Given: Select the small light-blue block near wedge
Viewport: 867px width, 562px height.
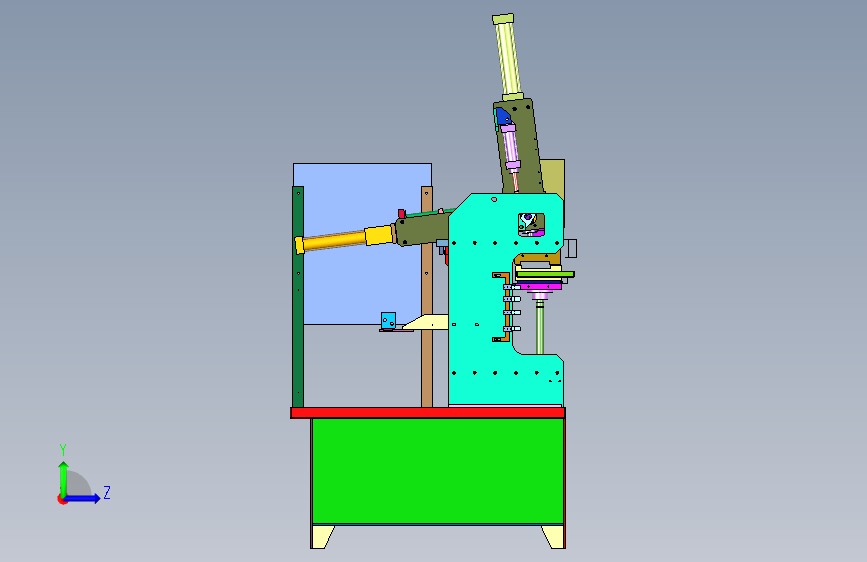Looking at the screenshot, I should tap(389, 320).
